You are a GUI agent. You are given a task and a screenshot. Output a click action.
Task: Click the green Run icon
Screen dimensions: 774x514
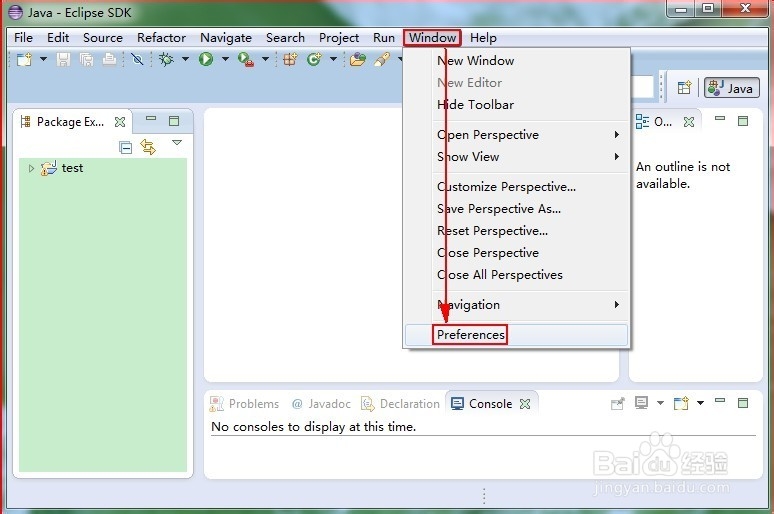[x=206, y=60]
